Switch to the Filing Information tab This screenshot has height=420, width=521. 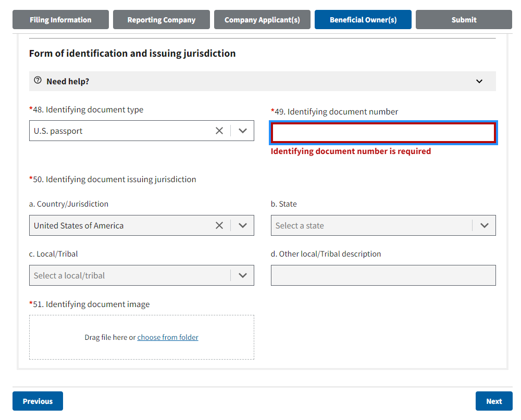tap(60, 20)
